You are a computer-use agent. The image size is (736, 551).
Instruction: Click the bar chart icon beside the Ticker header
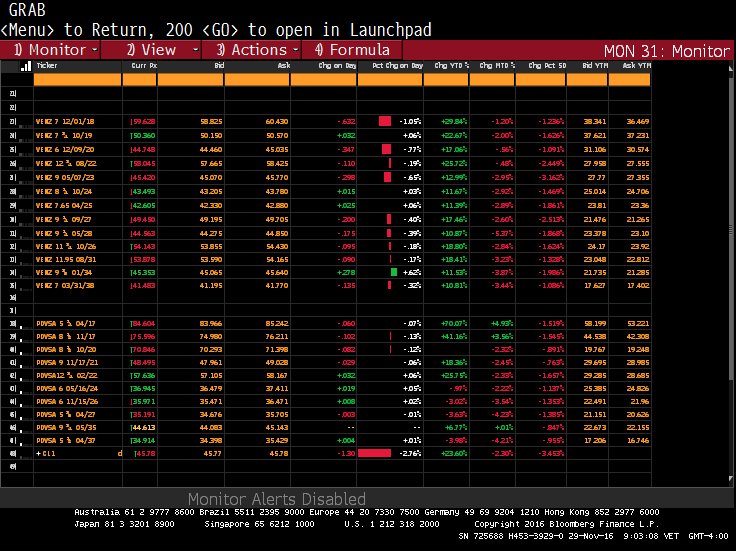click(26, 66)
